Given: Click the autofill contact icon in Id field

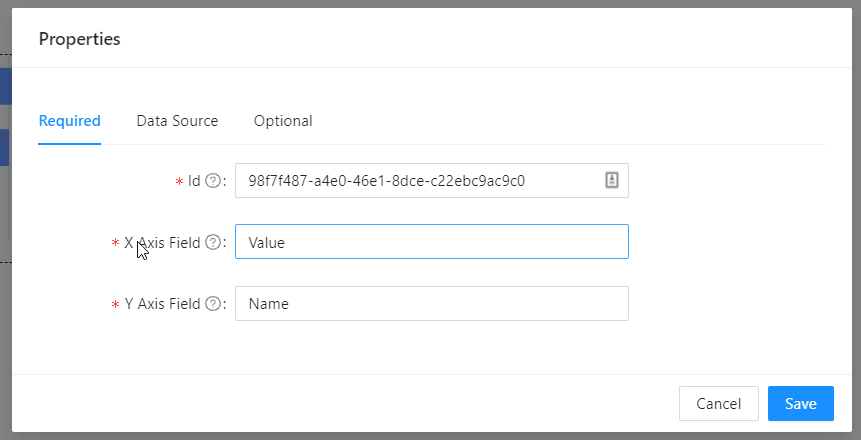Looking at the screenshot, I should coord(612,180).
